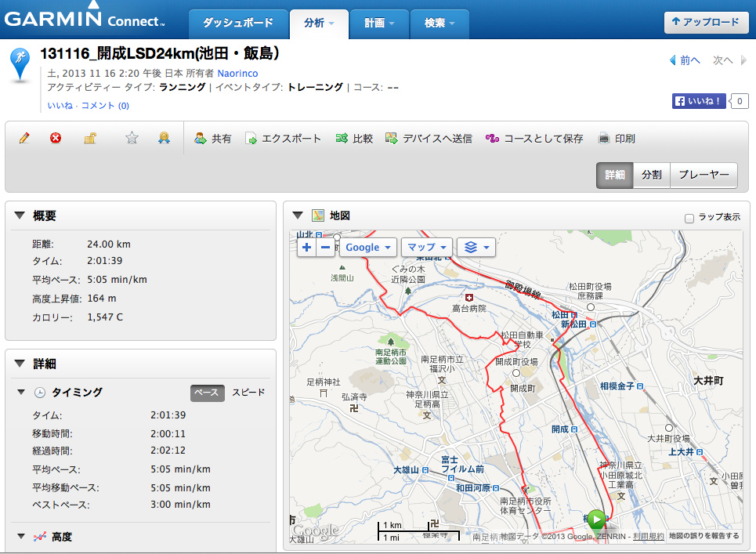Click the padlock privacy icon

pyautogui.click(x=90, y=139)
